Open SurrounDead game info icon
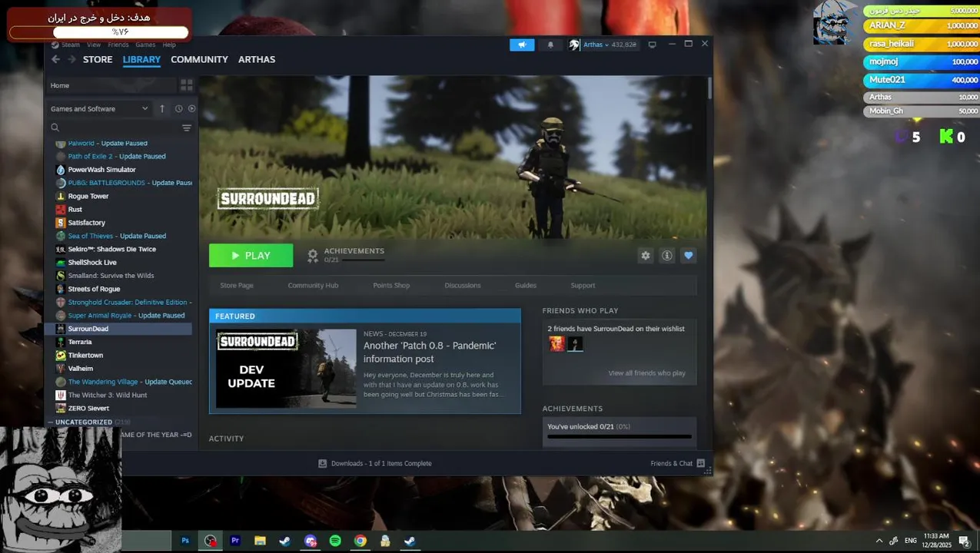 click(x=667, y=256)
